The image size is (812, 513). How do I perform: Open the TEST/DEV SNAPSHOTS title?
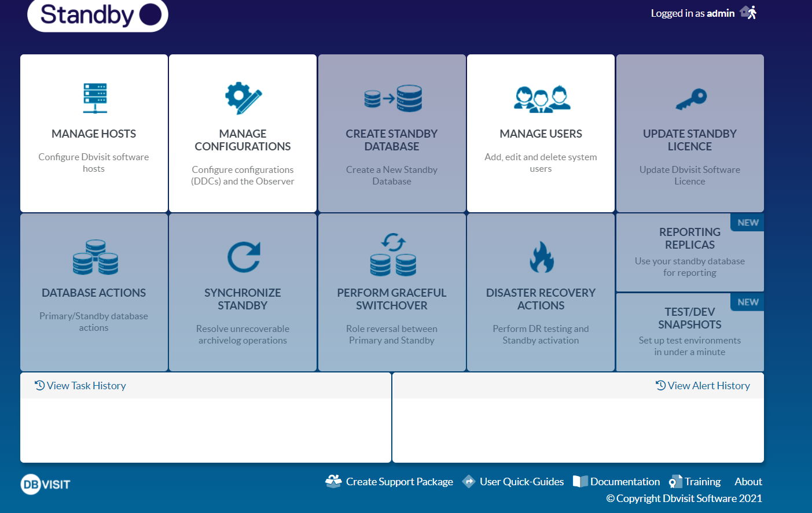[x=690, y=318]
